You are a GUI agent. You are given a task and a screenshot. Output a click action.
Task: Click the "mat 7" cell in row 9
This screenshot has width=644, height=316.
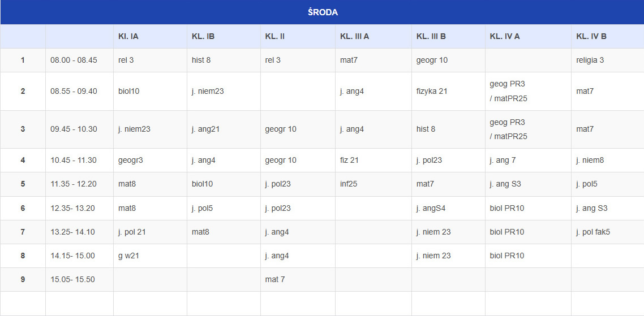[x=275, y=279]
